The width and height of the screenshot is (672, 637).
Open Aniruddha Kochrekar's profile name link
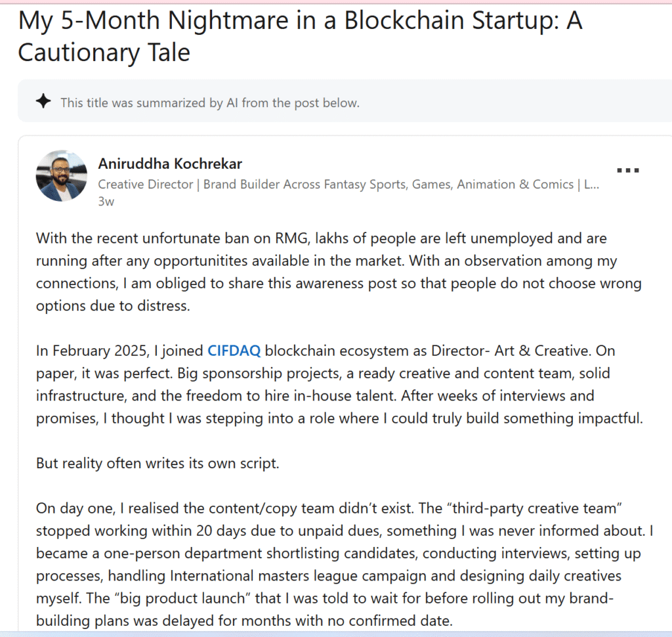click(170, 164)
